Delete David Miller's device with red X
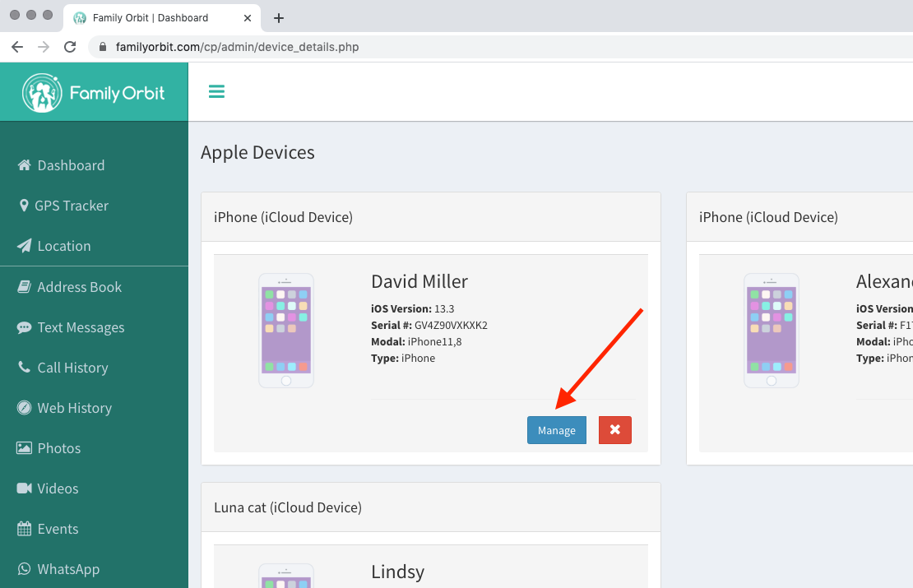This screenshot has width=913, height=588. pos(614,430)
